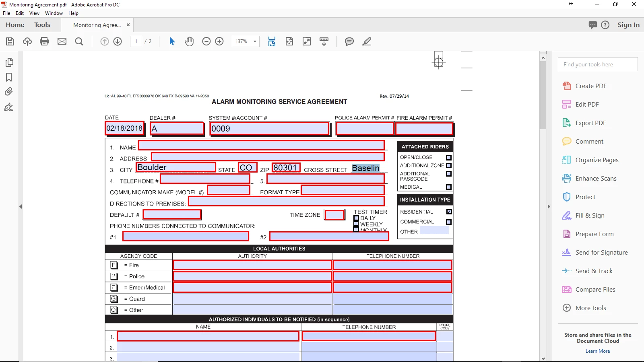Go to the previous page arrow
The image size is (644, 362).
[105, 41]
